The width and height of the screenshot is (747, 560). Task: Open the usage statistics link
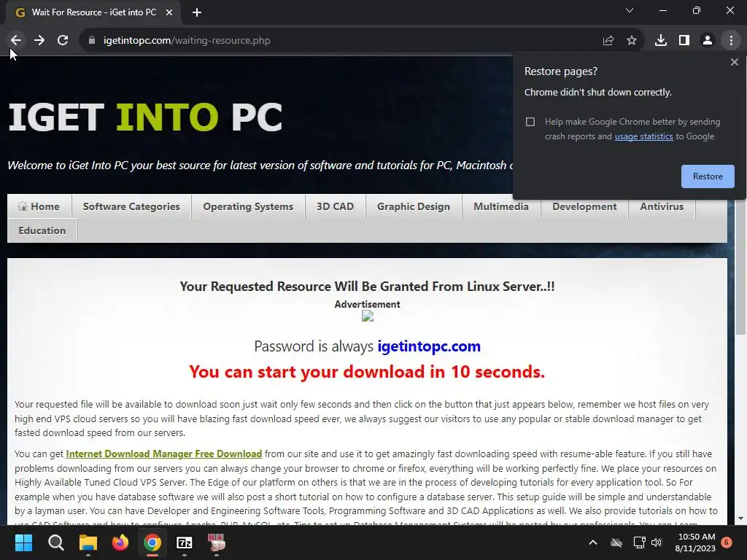click(643, 136)
